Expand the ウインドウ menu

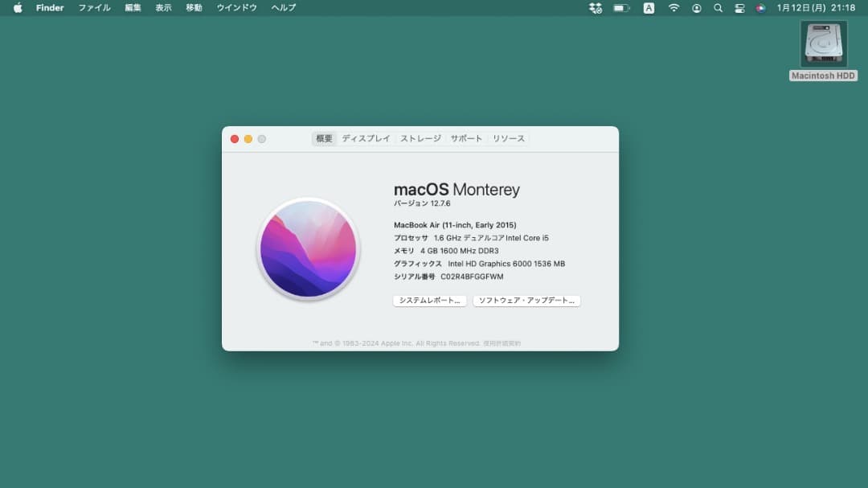236,8
